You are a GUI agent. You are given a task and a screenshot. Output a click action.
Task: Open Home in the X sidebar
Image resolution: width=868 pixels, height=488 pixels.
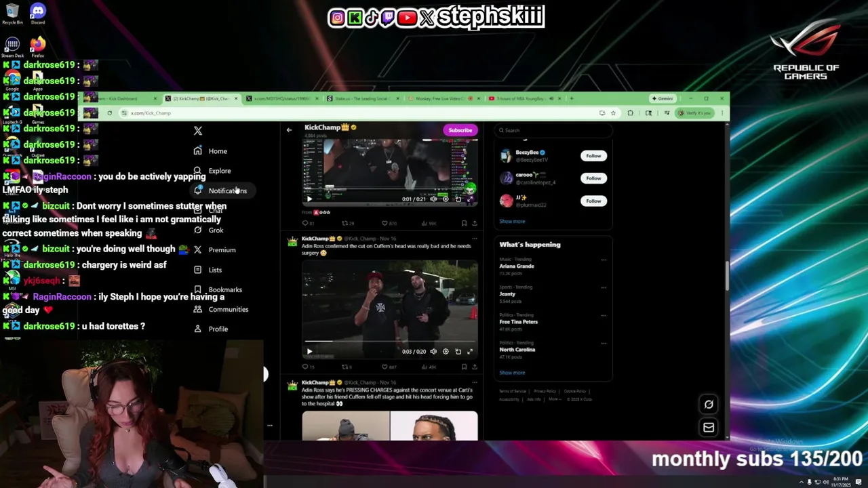210,151
